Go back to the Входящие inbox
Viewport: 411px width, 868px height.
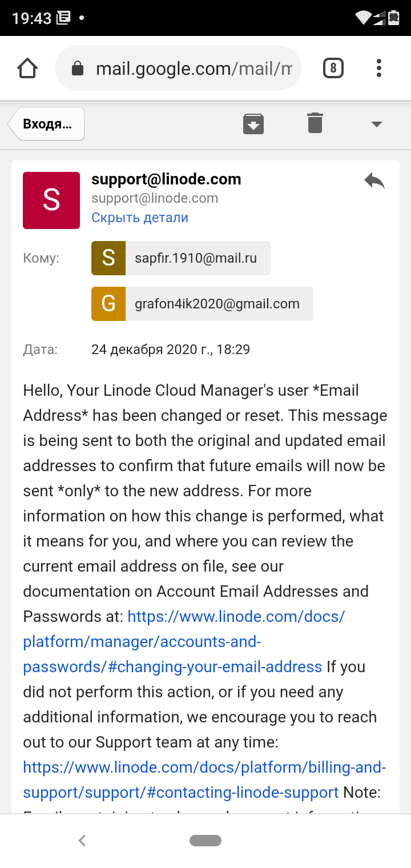[x=46, y=123]
